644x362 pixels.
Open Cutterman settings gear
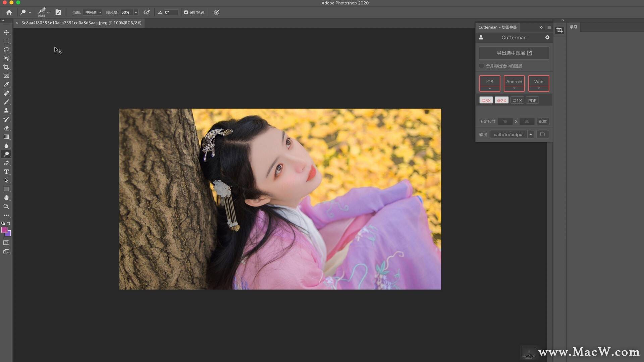tap(547, 38)
